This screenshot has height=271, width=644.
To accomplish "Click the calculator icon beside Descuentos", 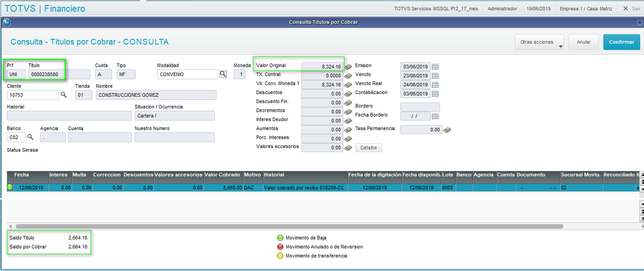I will coord(348,94).
